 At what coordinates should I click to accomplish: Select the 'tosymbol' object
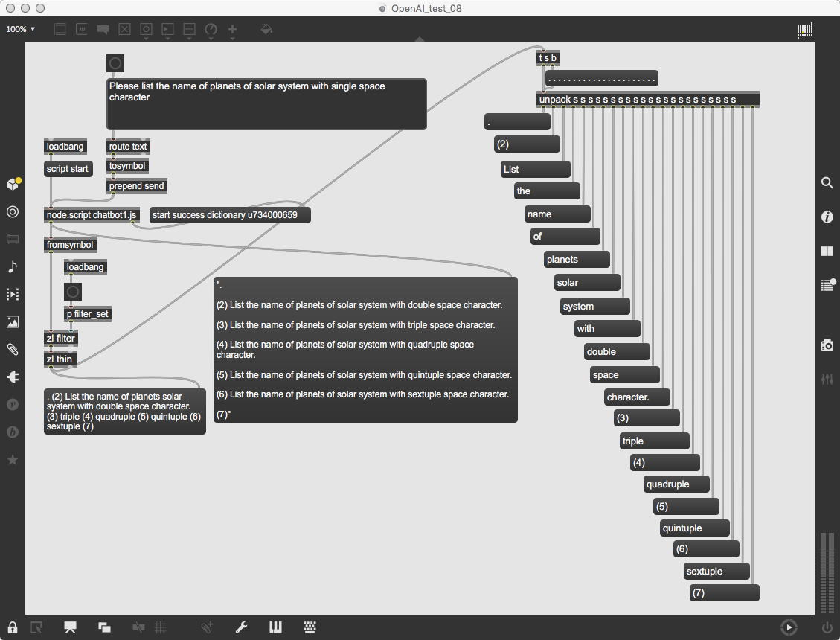coord(127,166)
